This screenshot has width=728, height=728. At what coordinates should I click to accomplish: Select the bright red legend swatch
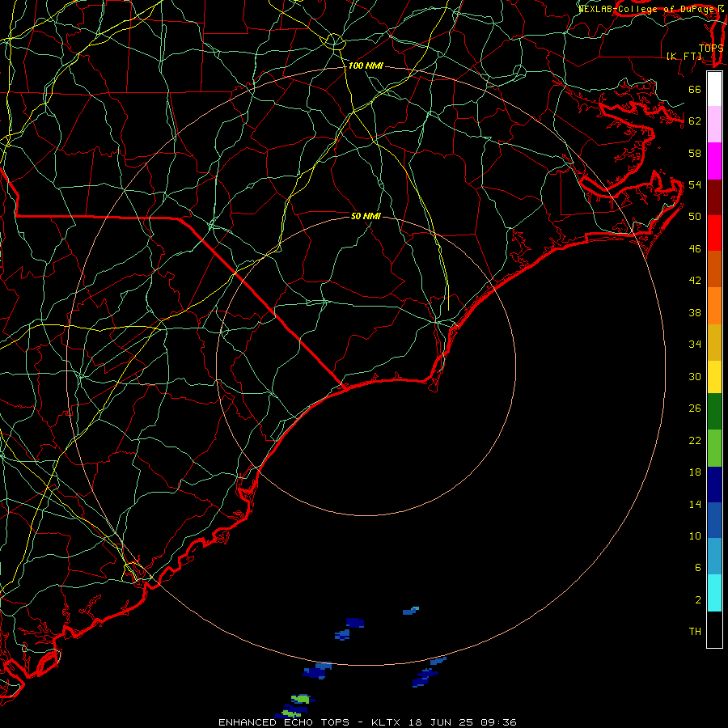(x=714, y=233)
